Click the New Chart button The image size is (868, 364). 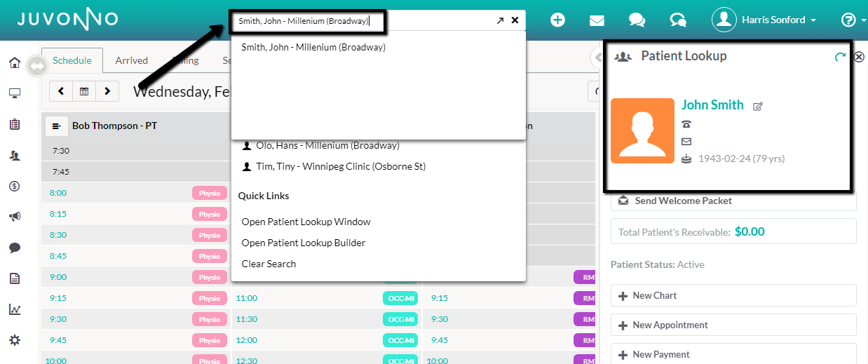733,295
